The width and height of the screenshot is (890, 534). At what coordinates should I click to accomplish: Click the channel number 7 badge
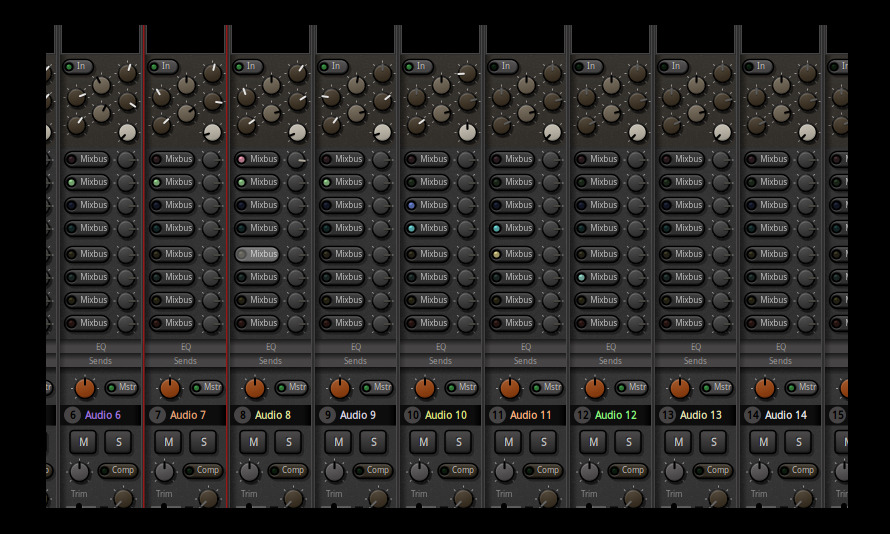pos(157,415)
